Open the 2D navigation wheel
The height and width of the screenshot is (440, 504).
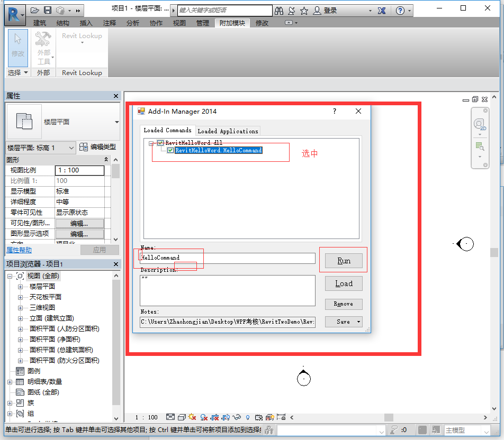[479, 124]
